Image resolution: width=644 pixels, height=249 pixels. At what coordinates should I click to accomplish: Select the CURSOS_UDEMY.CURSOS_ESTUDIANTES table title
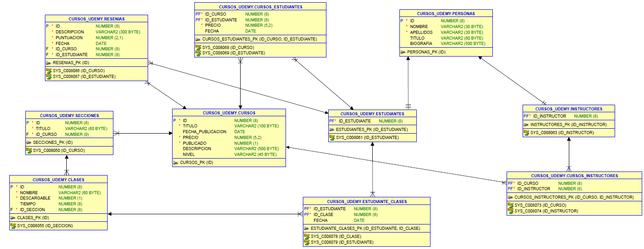click(261, 7)
